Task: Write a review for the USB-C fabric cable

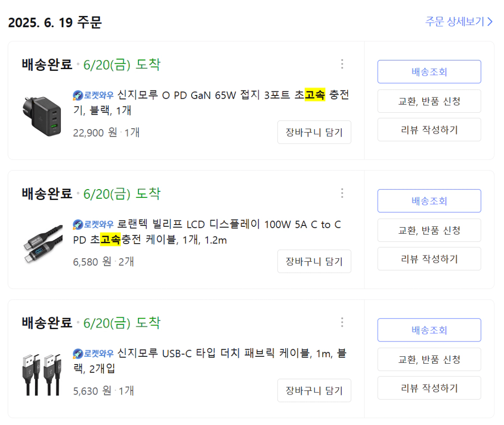Action: pyautogui.click(x=429, y=388)
